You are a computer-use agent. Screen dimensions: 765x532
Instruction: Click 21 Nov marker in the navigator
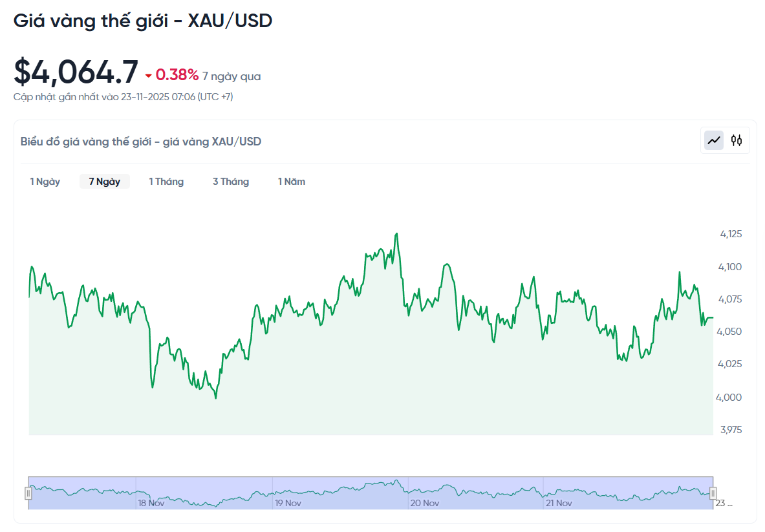[x=559, y=503]
